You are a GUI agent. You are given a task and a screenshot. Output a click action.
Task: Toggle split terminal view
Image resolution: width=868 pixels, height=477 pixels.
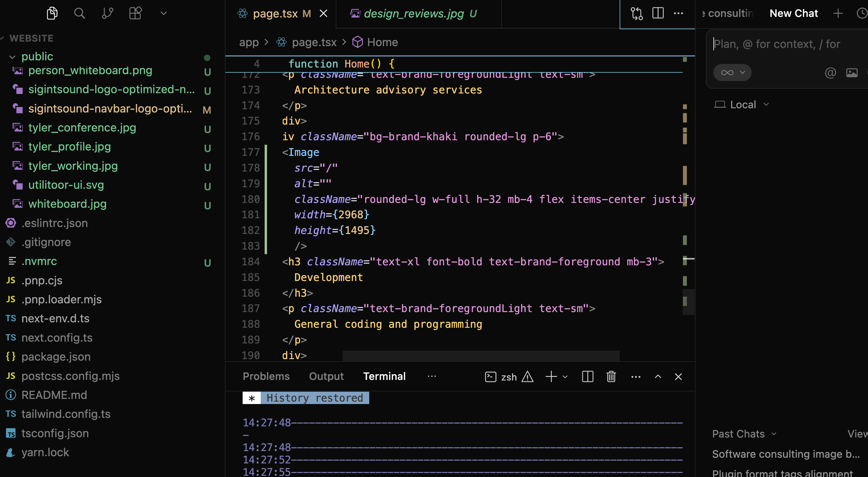[587, 377]
